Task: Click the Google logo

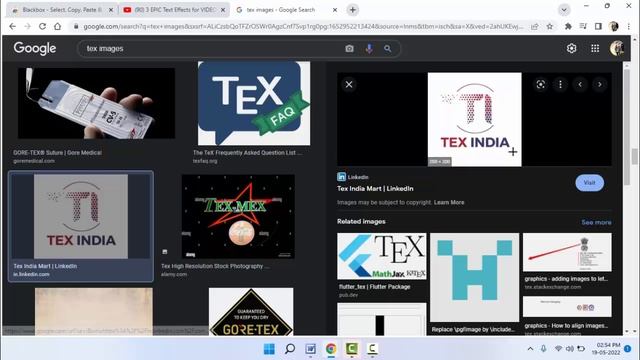Action: click(x=35, y=48)
